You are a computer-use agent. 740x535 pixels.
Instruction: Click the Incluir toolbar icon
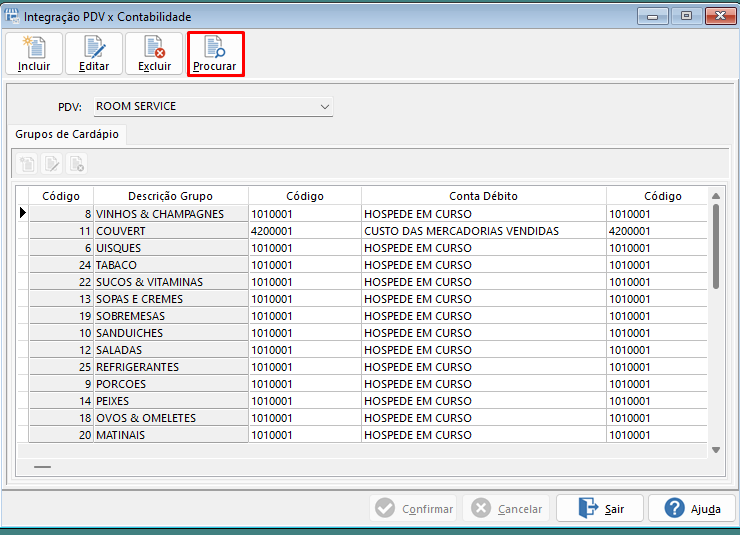coord(34,54)
